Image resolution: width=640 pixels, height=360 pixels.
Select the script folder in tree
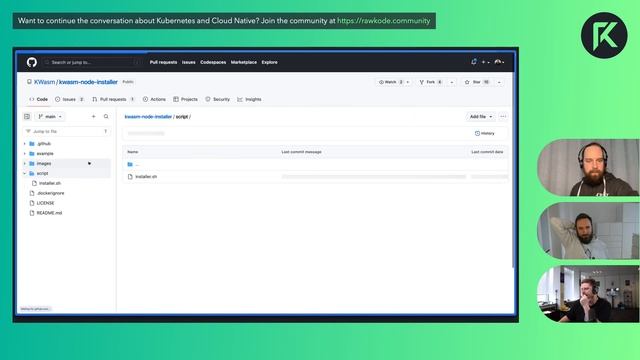tap(42, 173)
